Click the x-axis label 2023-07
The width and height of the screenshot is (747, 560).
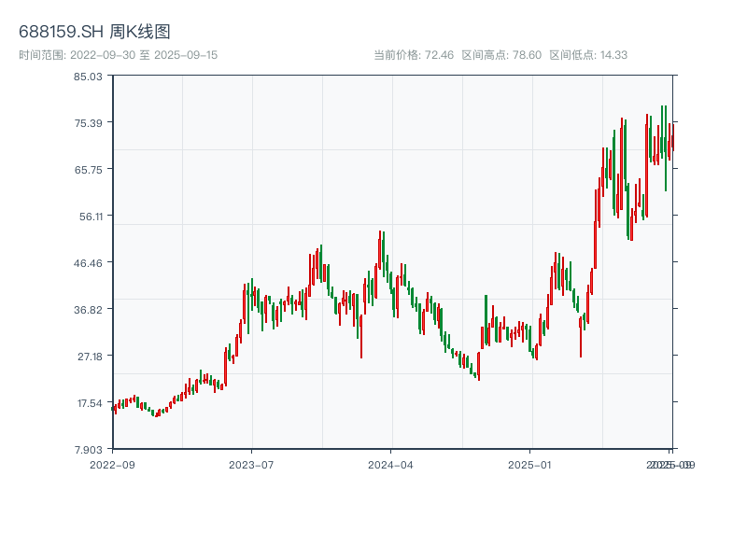pyautogui.click(x=251, y=465)
